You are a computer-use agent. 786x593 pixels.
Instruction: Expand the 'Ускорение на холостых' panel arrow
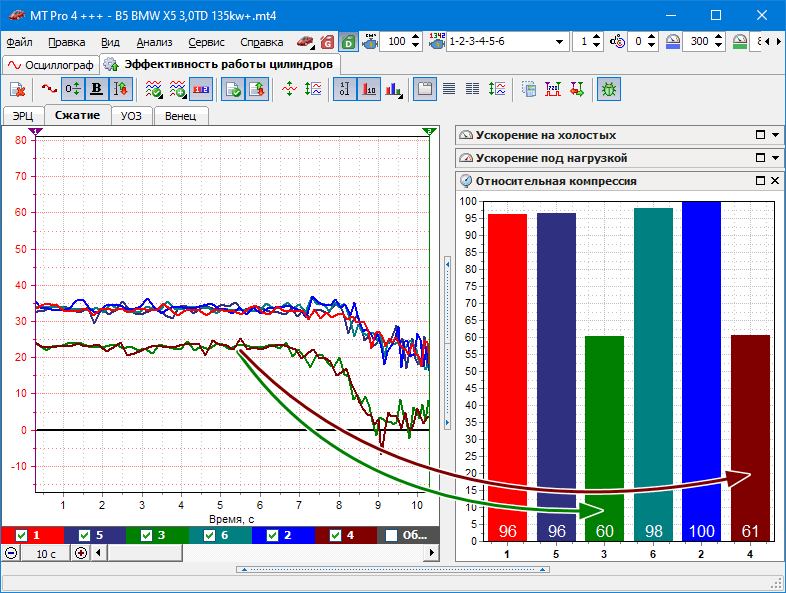pyautogui.click(x=775, y=135)
